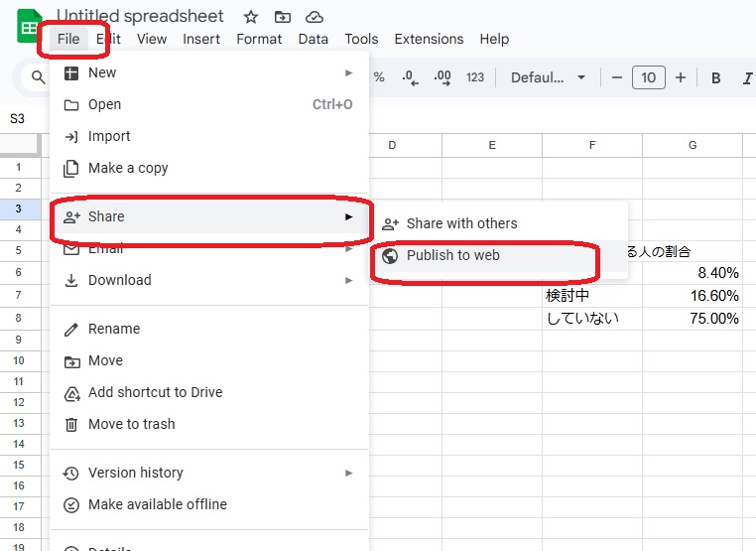Select column D header
The height and width of the screenshot is (551, 756).
(405, 145)
